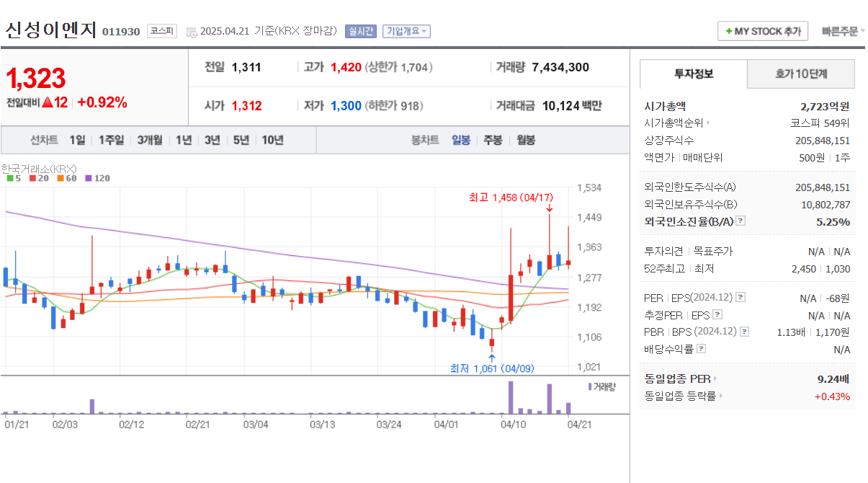The image size is (868, 483).
Task: Click the 저가 1,300 value
Action: point(346,106)
